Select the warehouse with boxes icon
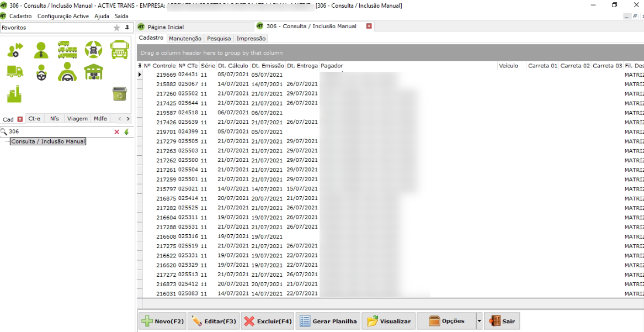Viewport: 644px width, 332px height. [x=93, y=72]
